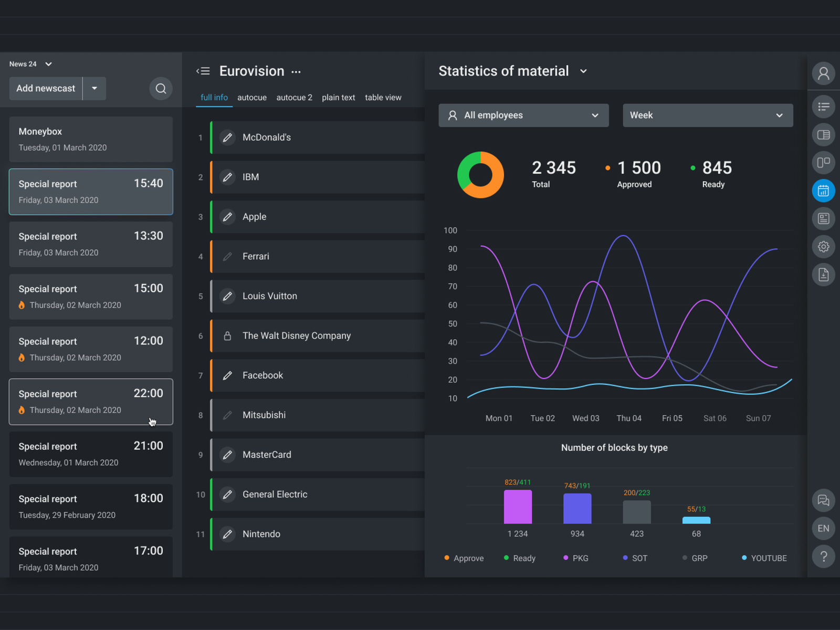Switch to the autocue tab

(x=252, y=98)
